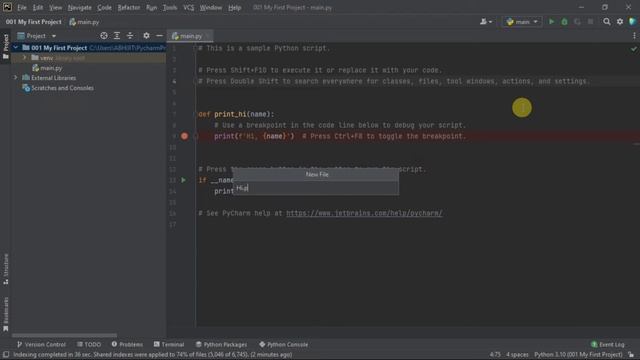Open the File menu
This screenshot has width=640, height=360.
point(22,7)
